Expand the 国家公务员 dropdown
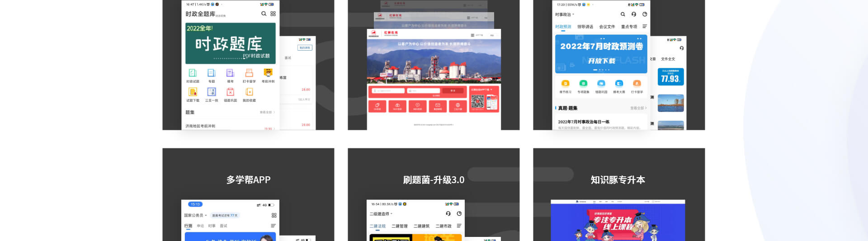The height and width of the screenshot is (241, 868). pos(195,215)
